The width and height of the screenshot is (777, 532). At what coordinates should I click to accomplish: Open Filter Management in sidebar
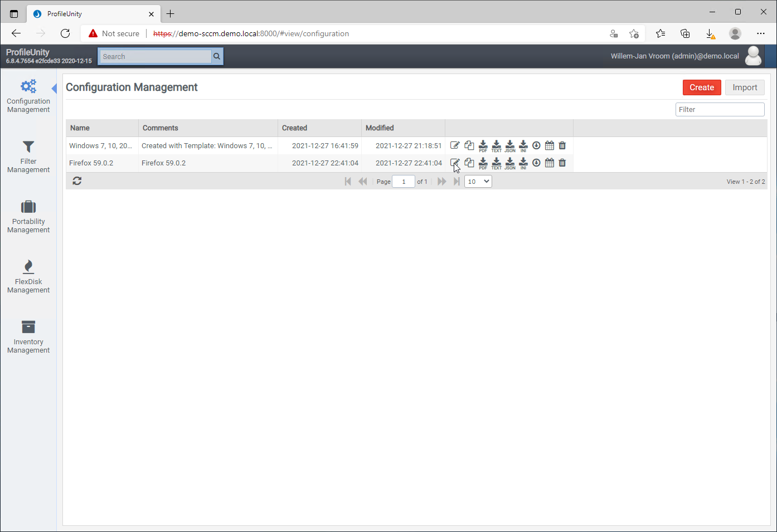(28, 157)
